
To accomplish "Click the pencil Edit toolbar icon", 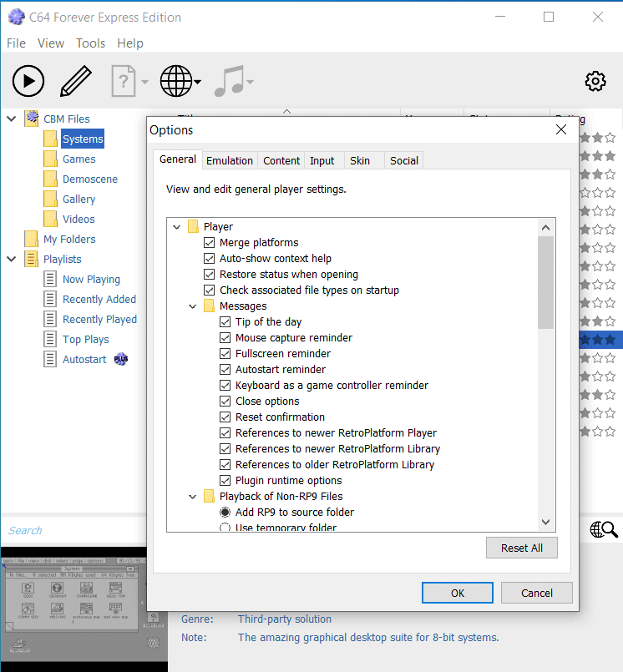I will point(76,81).
